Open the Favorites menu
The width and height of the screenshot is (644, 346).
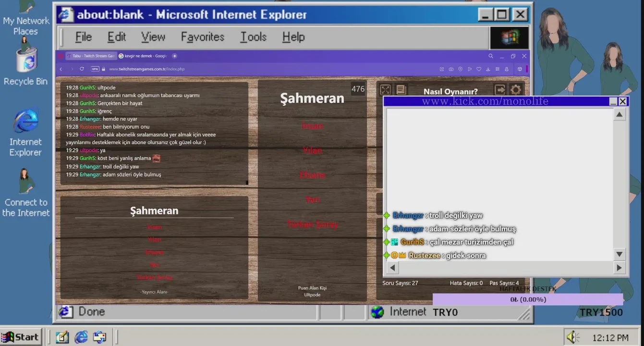pos(202,37)
